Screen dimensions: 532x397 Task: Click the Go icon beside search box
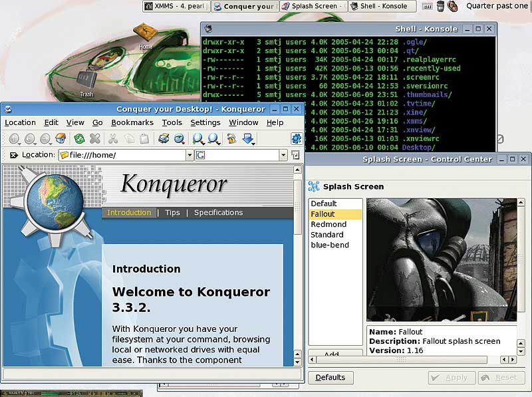(x=295, y=155)
